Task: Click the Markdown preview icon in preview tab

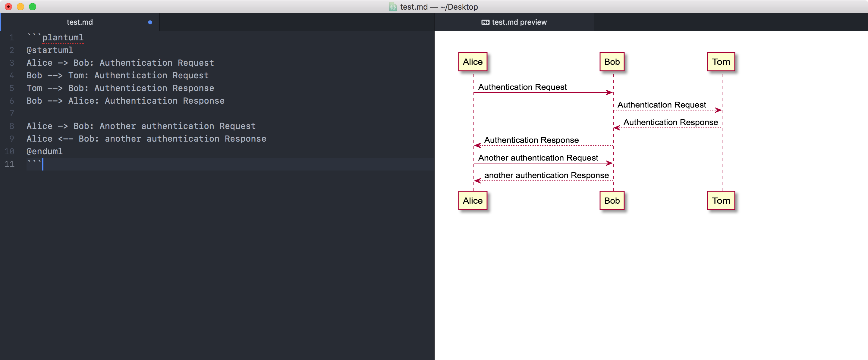Action: (x=485, y=22)
